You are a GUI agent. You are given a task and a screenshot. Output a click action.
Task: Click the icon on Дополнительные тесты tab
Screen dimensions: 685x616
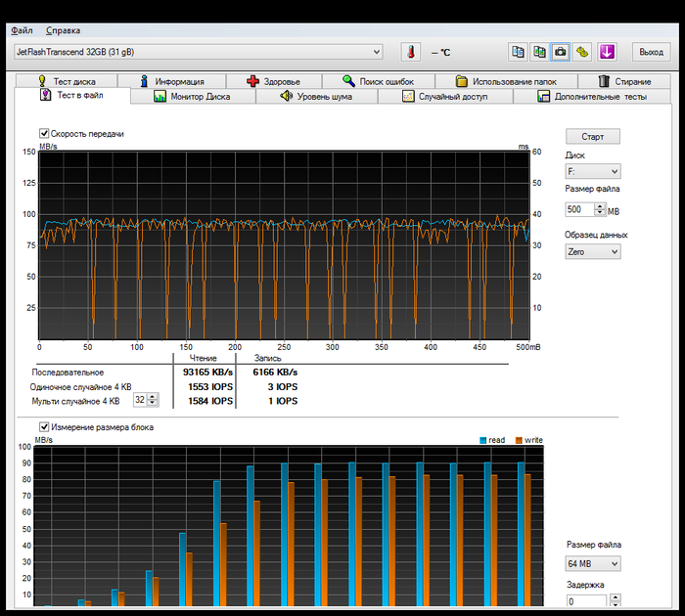coord(543,96)
